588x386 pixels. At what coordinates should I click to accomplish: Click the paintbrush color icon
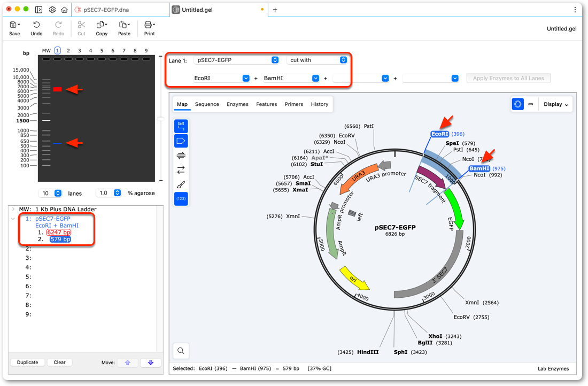[x=181, y=184]
